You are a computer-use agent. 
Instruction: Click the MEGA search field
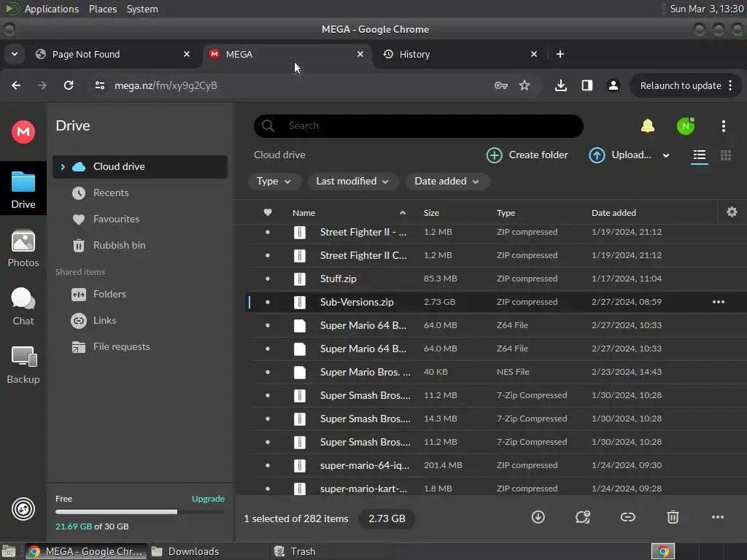[x=418, y=125]
